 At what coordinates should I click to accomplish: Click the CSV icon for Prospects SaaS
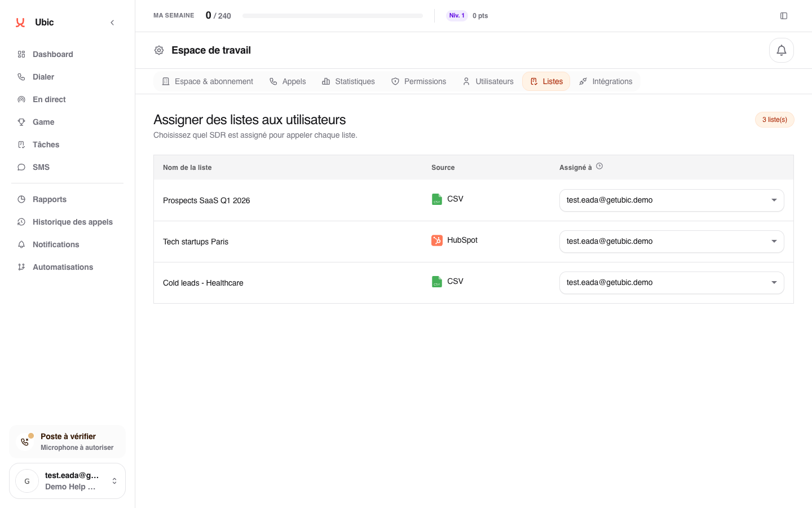point(437,199)
